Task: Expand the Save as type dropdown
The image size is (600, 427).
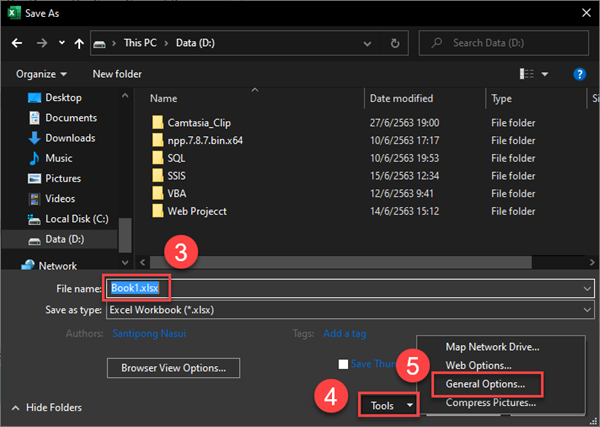Action: 587,310
